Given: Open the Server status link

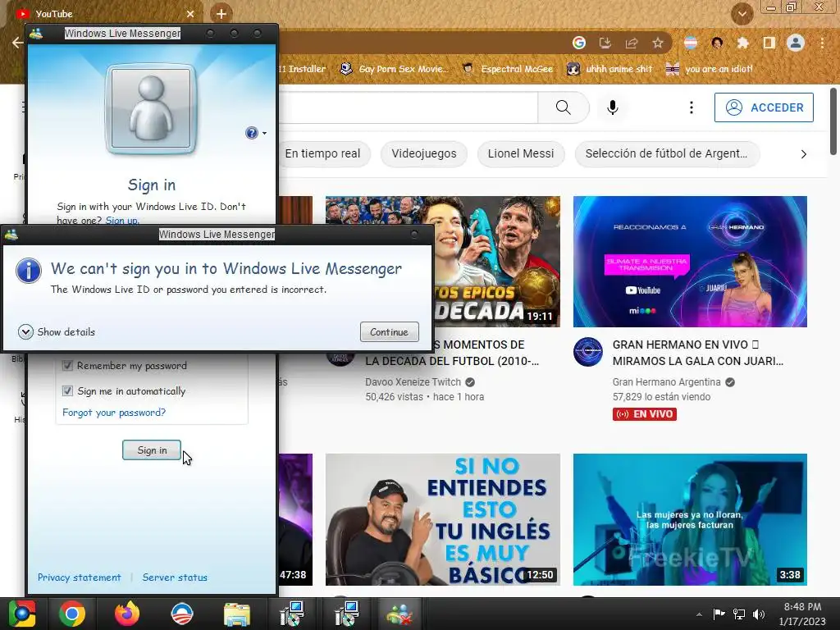Looking at the screenshot, I should [x=175, y=577].
